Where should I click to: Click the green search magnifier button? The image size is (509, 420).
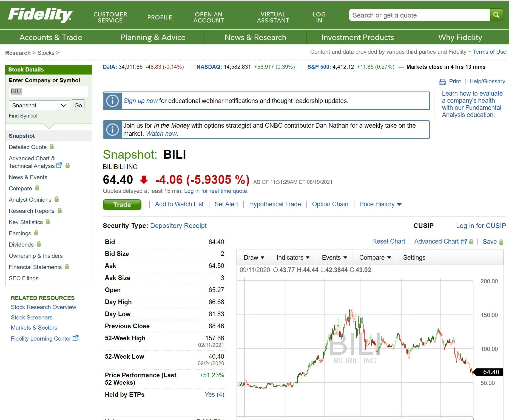coord(496,15)
